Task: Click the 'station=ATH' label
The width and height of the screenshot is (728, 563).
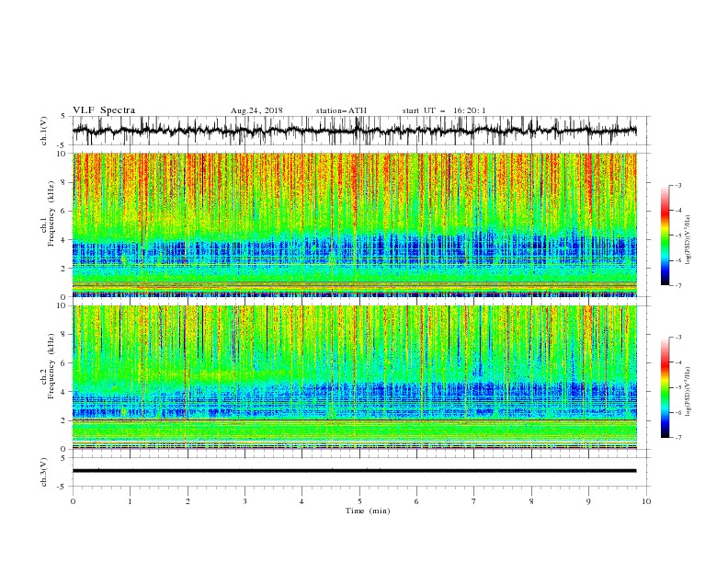Action: (341, 110)
